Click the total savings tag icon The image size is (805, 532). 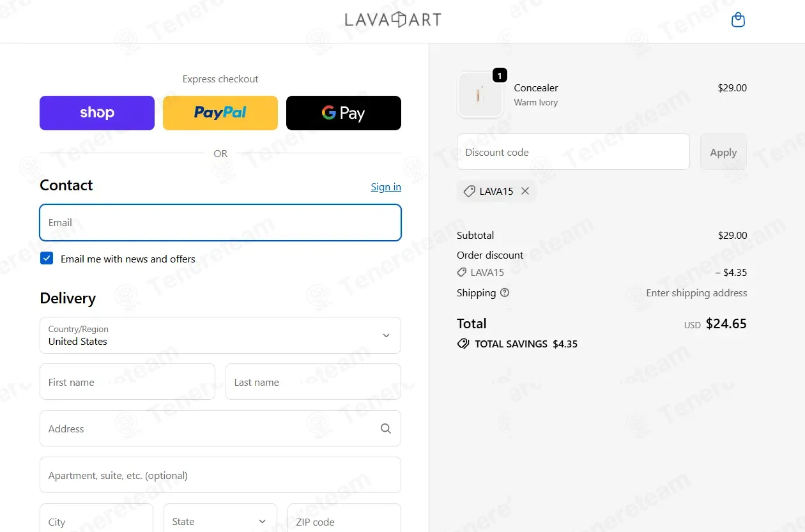tap(463, 344)
